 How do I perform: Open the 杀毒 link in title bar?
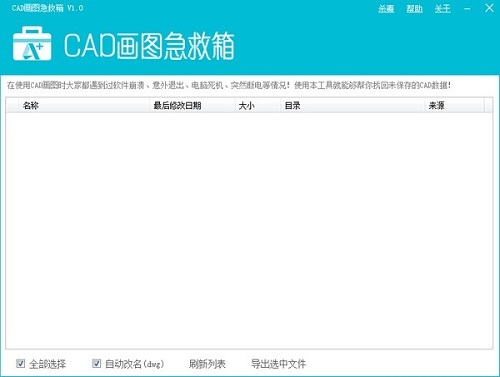coord(386,9)
